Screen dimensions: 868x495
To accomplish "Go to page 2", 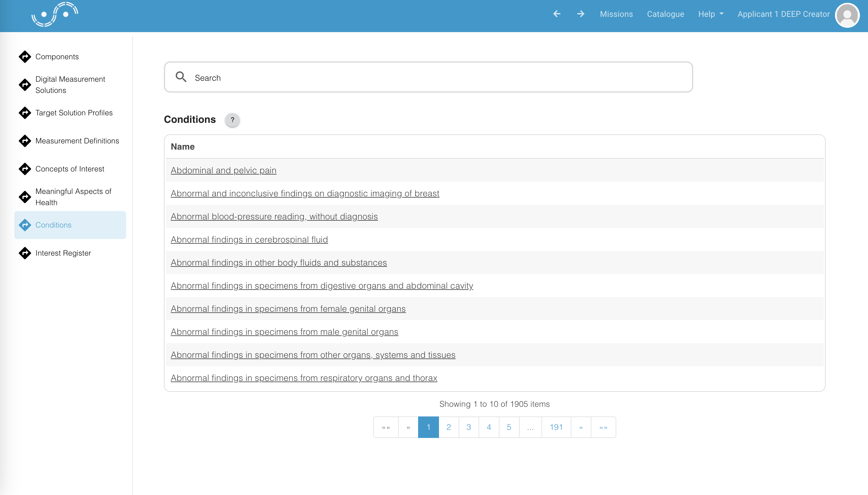I will click(x=448, y=427).
